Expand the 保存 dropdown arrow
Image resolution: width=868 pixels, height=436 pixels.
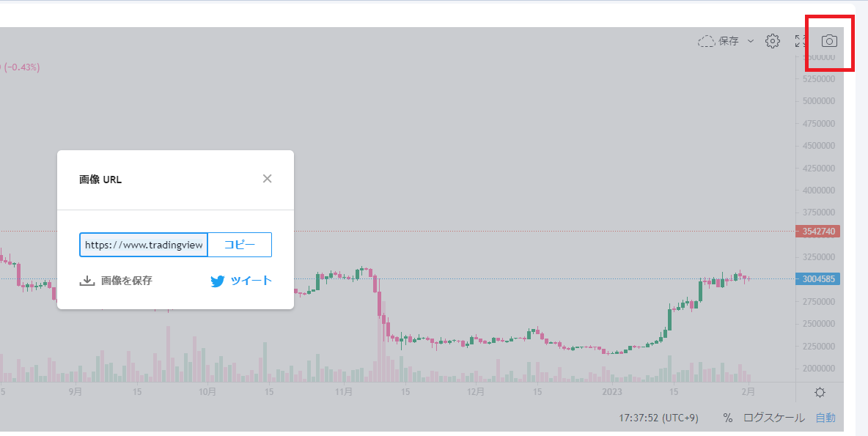[750, 41]
